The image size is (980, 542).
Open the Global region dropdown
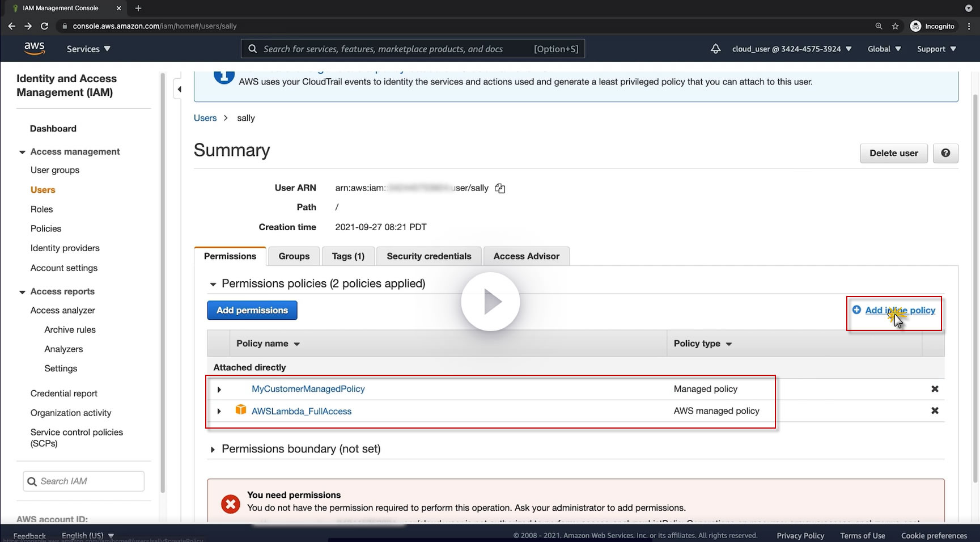[884, 49]
